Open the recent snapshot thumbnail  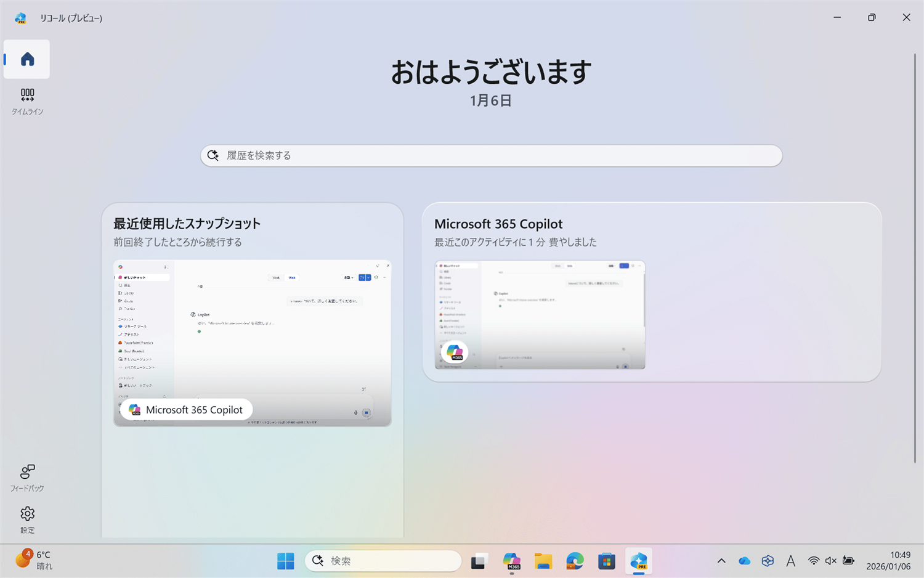coord(252,343)
